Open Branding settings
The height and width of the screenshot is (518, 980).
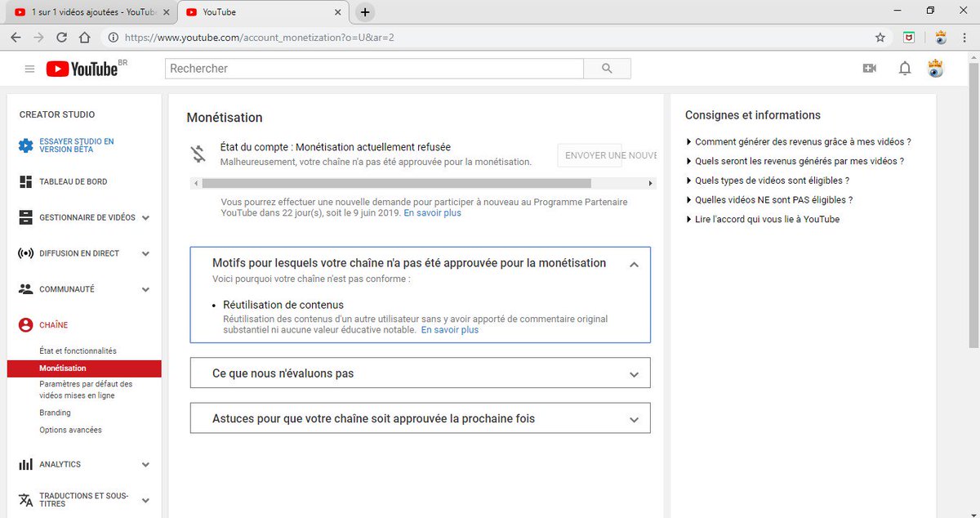pyautogui.click(x=55, y=413)
